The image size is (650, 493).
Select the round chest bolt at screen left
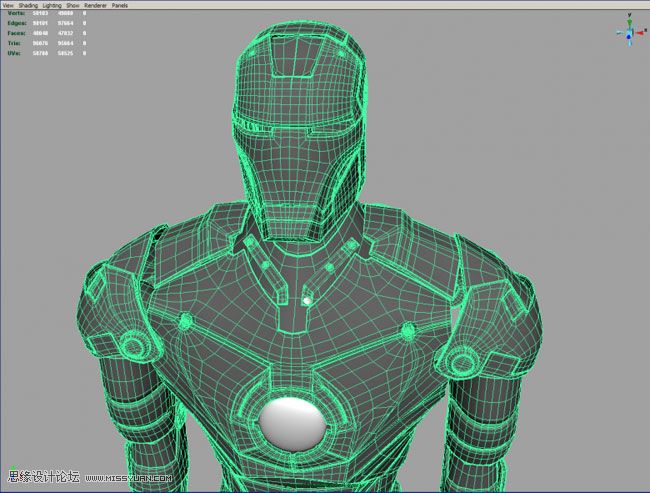[185, 320]
